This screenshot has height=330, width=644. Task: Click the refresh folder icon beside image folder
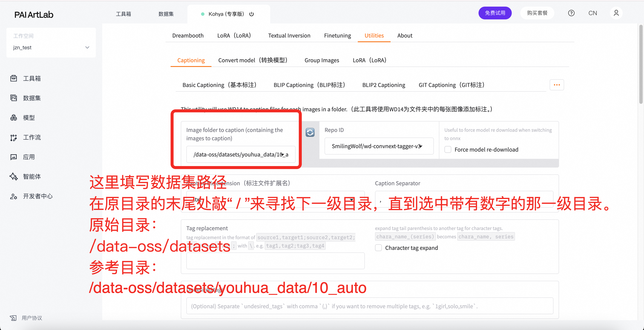coord(310,132)
